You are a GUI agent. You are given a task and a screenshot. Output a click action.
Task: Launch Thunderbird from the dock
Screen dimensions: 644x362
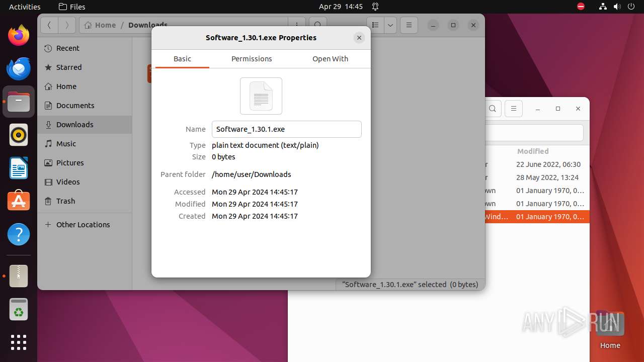(19, 69)
